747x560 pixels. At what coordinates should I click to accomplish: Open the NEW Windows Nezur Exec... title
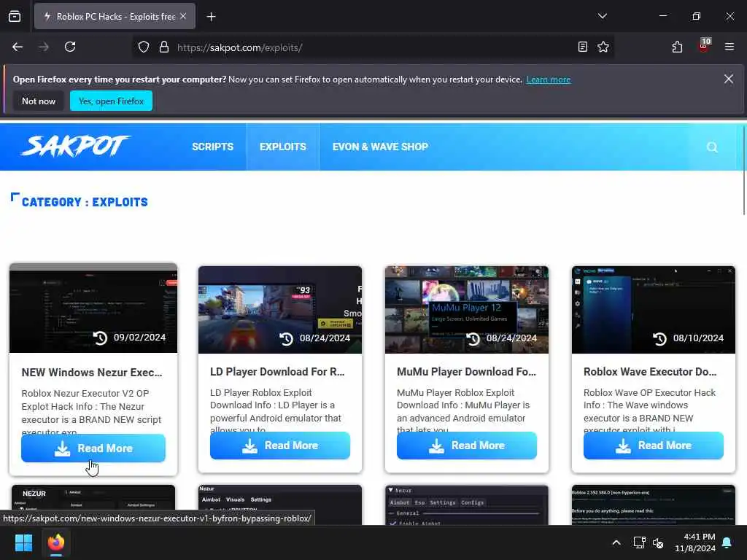[x=92, y=373]
